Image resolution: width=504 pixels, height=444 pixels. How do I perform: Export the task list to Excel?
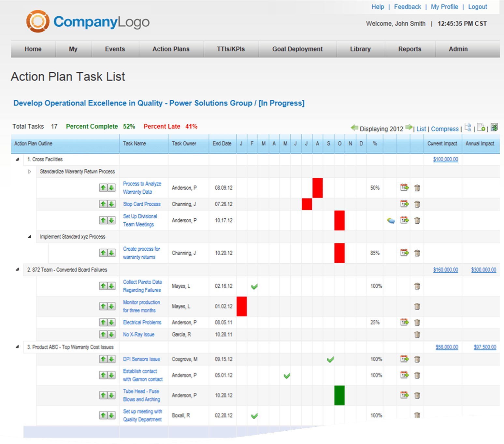pos(495,128)
